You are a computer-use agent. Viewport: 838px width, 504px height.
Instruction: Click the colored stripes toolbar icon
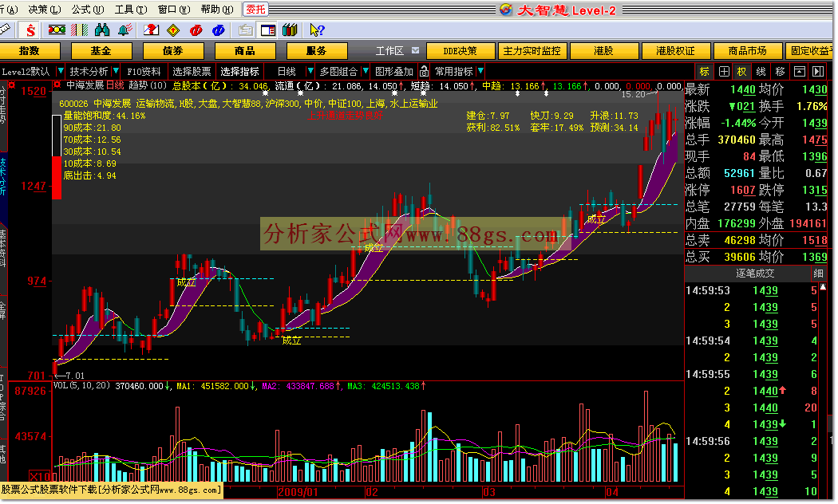click(x=79, y=30)
